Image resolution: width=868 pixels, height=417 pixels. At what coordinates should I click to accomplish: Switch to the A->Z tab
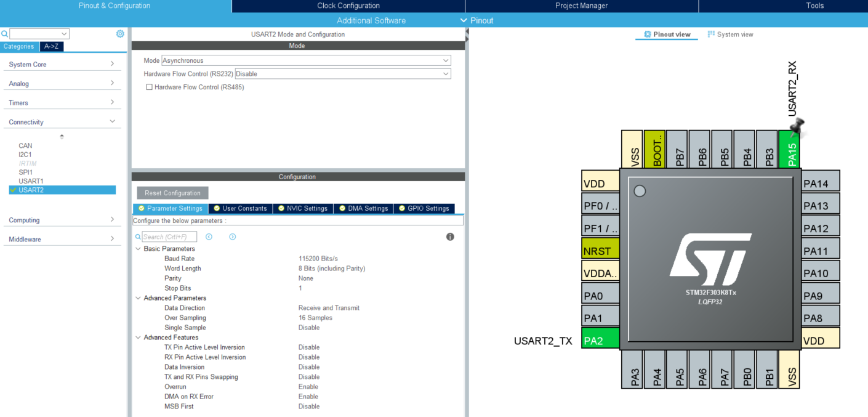click(52, 46)
